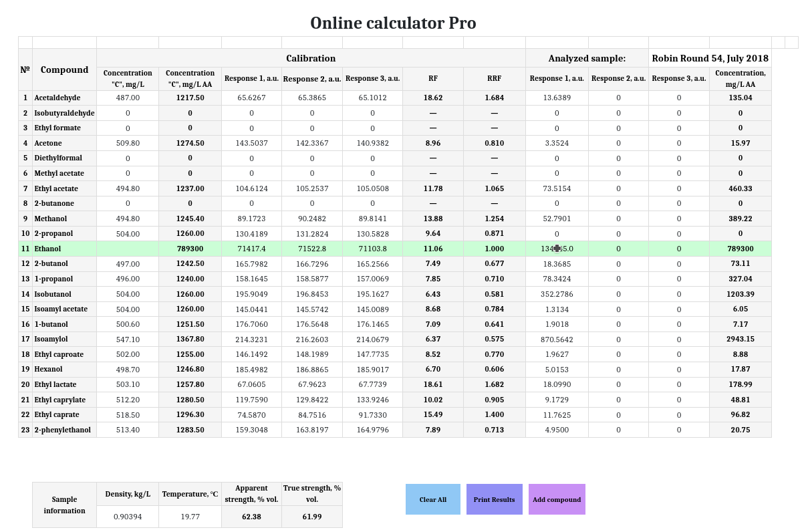Select Ethyl caprate Response 3 value 91.7330
Viewport: 804px width, 532px height.
(x=372, y=415)
